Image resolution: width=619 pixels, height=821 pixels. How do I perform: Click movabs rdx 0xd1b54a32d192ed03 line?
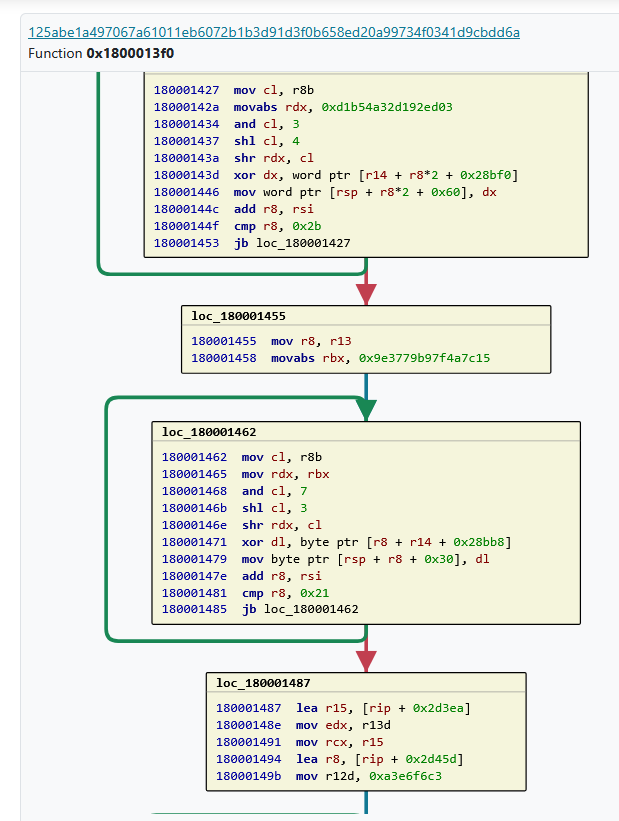point(303,107)
